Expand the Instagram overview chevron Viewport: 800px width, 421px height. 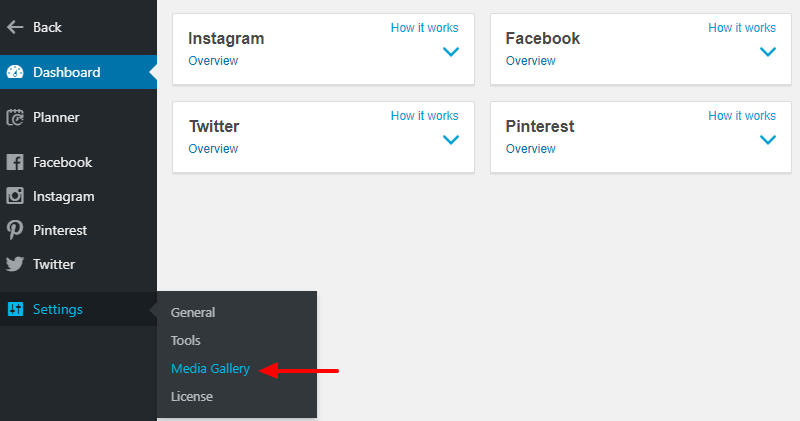[x=451, y=52]
